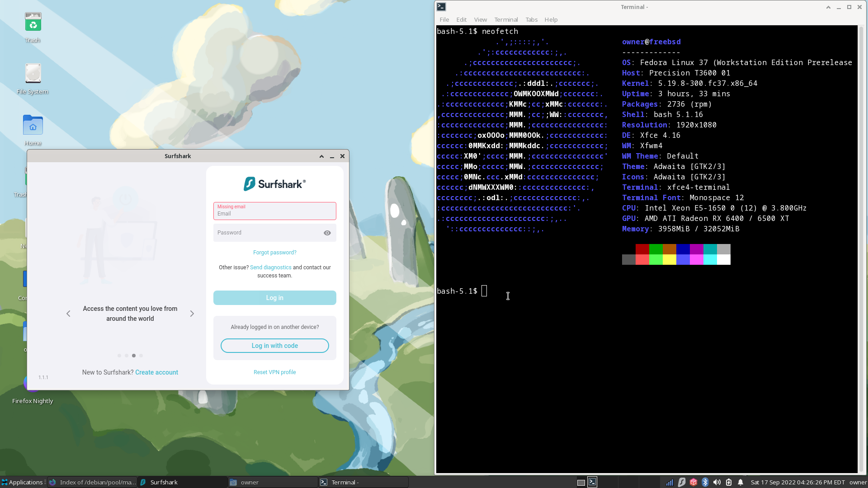Click the volume speaker tray icon
868x488 pixels.
coord(717,482)
